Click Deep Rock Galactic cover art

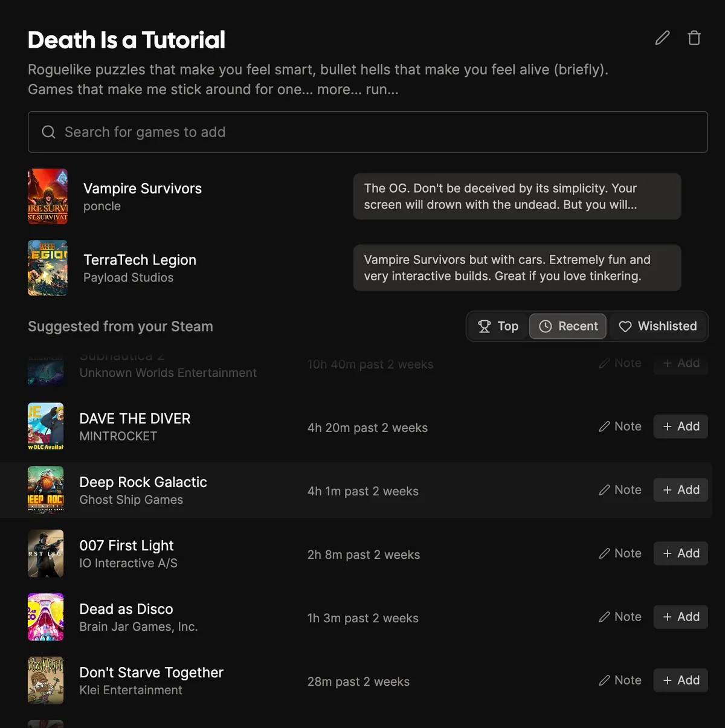(x=46, y=490)
